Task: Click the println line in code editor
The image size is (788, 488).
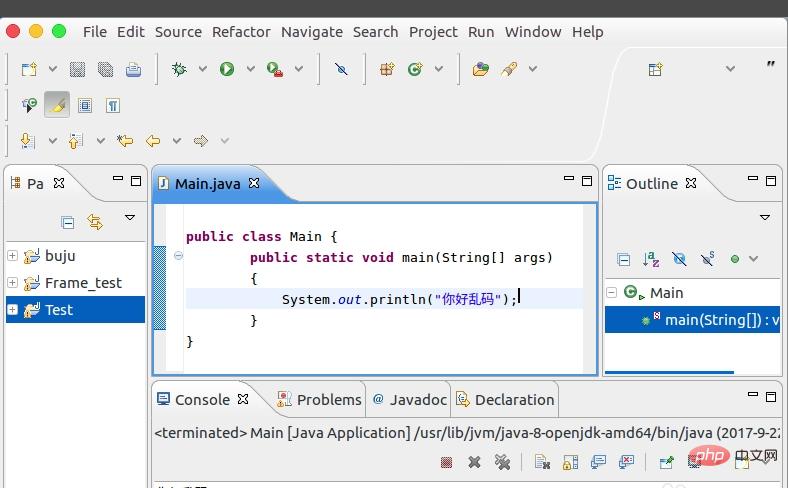Action: [400, 298]
